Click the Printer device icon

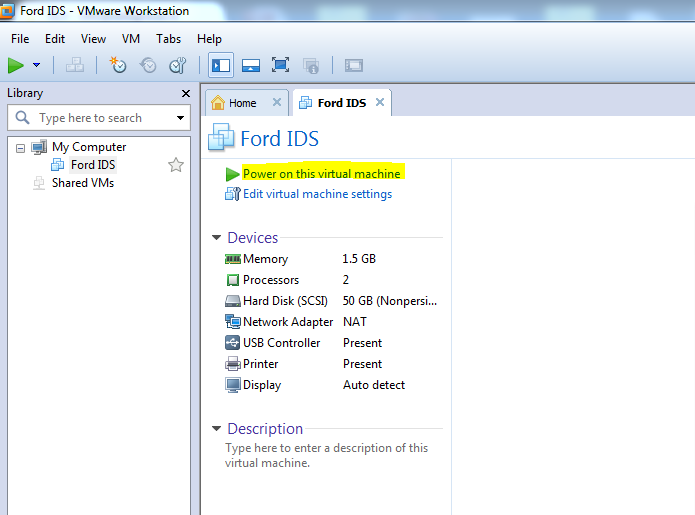233,364
